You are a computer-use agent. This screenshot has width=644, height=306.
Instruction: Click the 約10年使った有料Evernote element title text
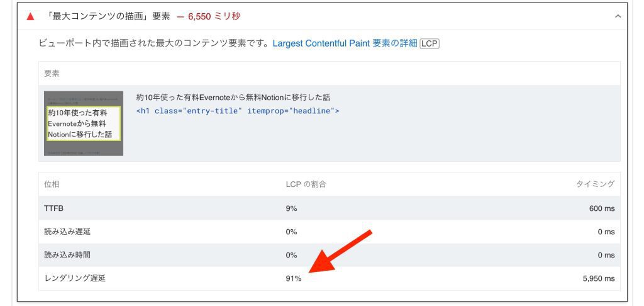coord(233,97)
